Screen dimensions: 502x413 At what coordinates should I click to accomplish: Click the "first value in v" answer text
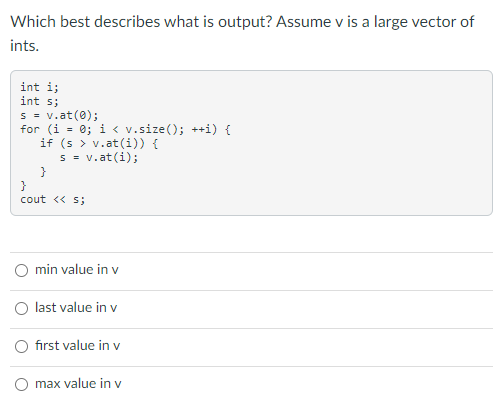pyautogui.click(x=77, y=345)
